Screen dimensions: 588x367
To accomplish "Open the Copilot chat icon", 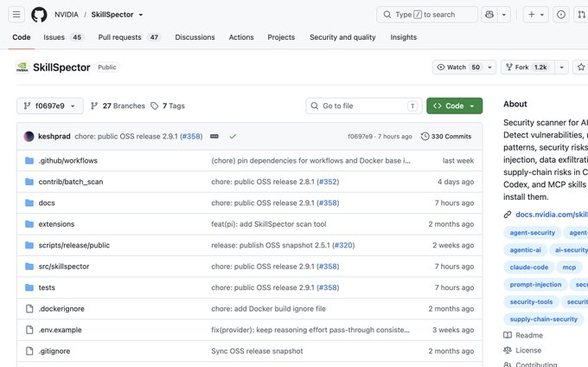I will (x=489, y=15).
